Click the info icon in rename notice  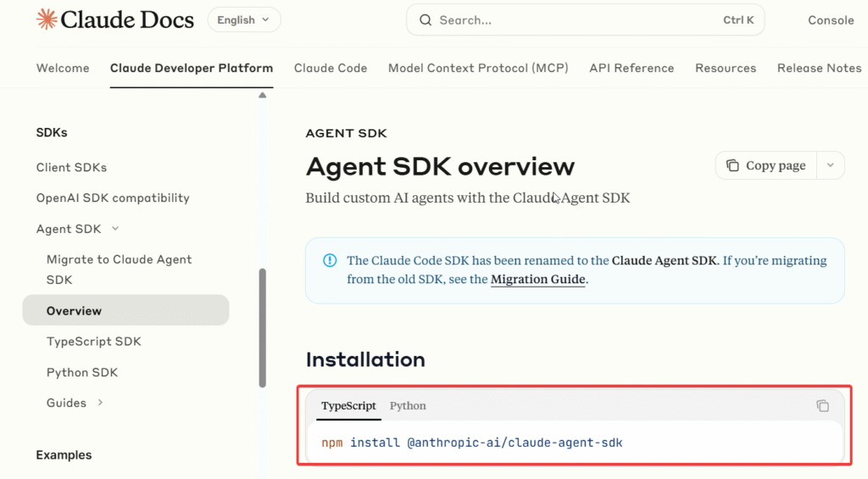(x=330, y=261)
